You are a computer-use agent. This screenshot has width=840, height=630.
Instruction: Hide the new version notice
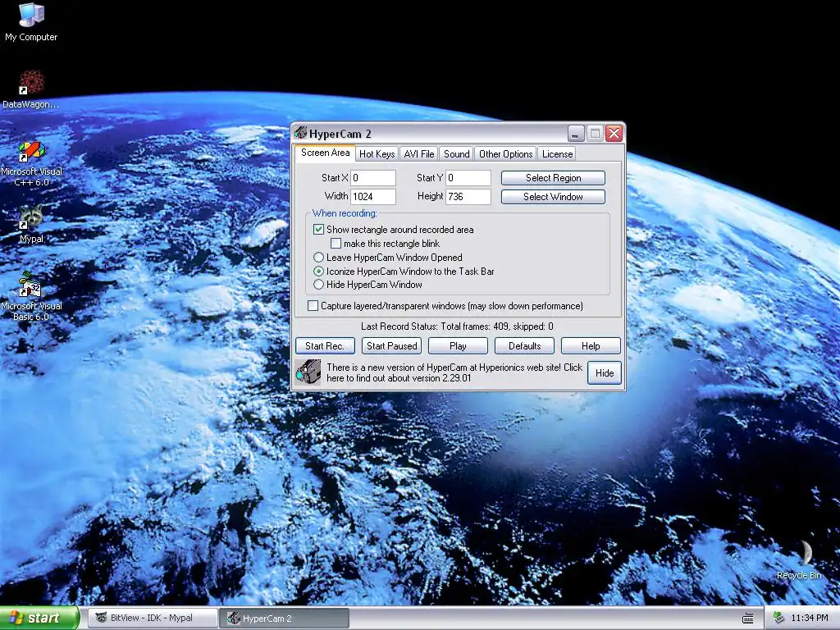[x=605, y=373]
